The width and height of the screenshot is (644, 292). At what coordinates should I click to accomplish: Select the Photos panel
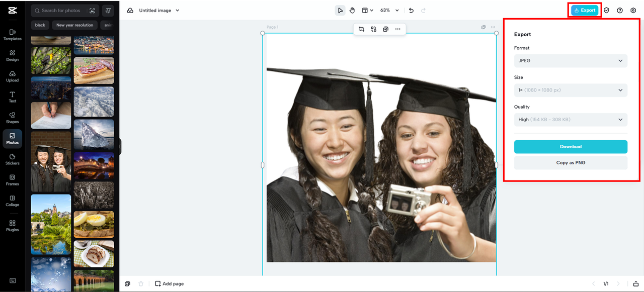pos(13,139)
